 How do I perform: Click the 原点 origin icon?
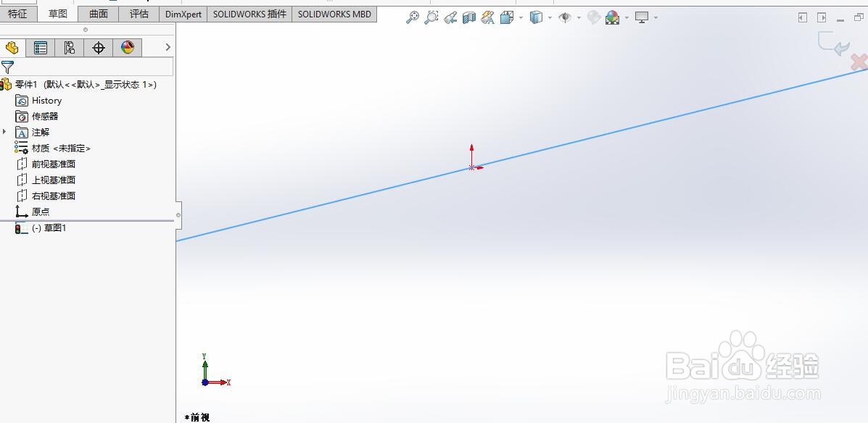[22, 211]
